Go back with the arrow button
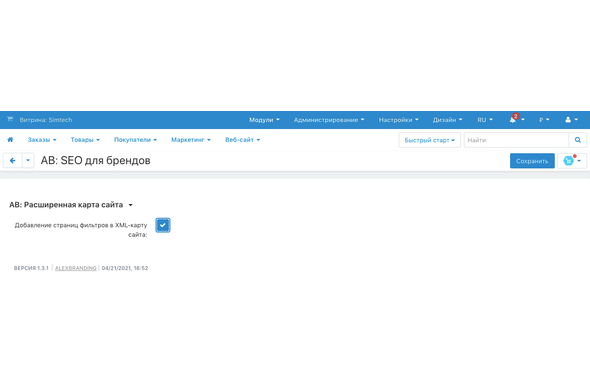This screenshot has height=391, width=590. tap(12, 161)
